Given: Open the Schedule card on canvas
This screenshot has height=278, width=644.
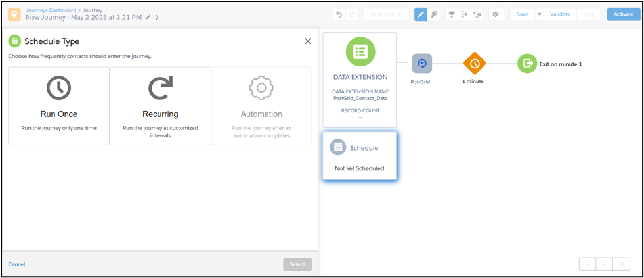Looking at the screenshot, I should [x=359, y=156].
